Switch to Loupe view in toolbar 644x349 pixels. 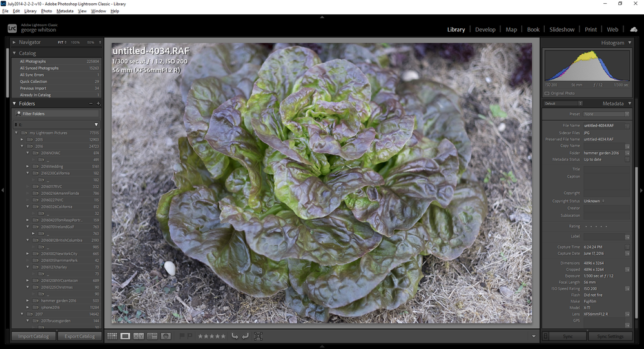(125, 336)
